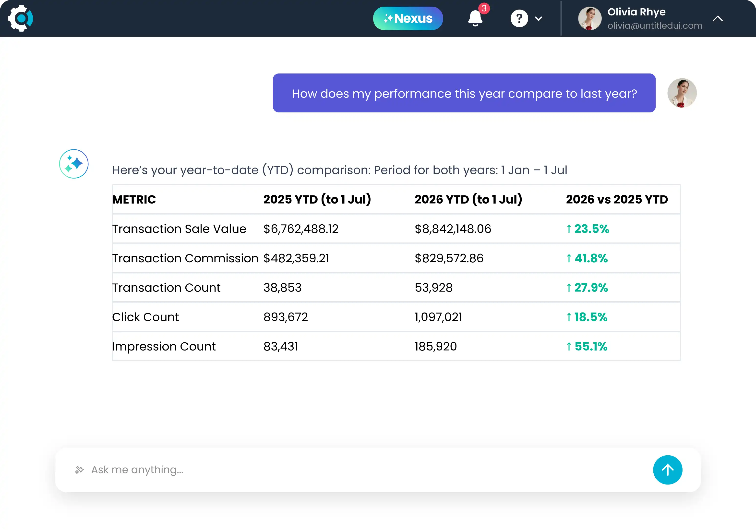Click the sparkle icon in the prompt box
This screenshot has height=532, width=756.
[x=79, y=470]
